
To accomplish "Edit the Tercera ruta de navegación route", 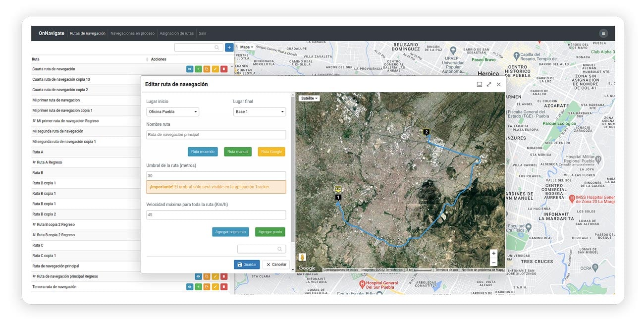I will [x=215, y=287].
